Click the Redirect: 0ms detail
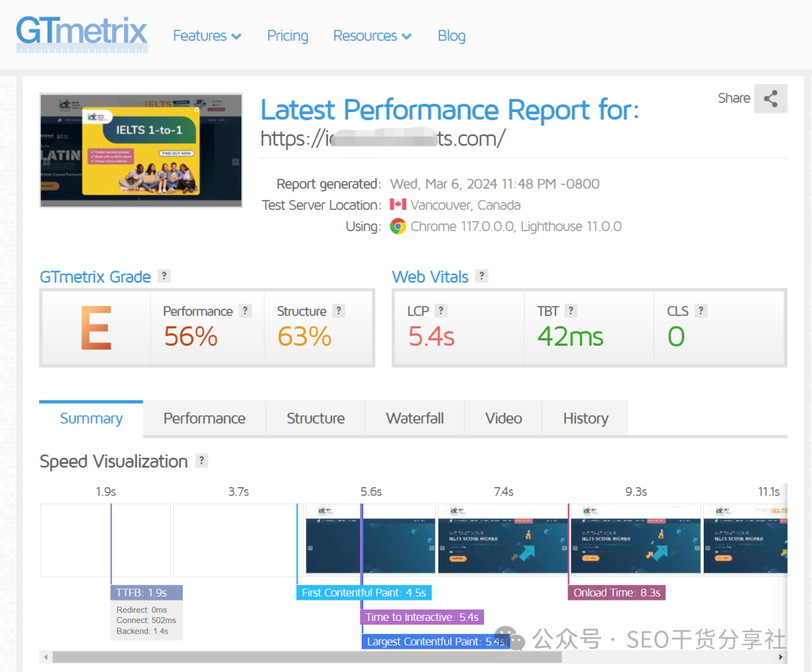 click(141, 610)
